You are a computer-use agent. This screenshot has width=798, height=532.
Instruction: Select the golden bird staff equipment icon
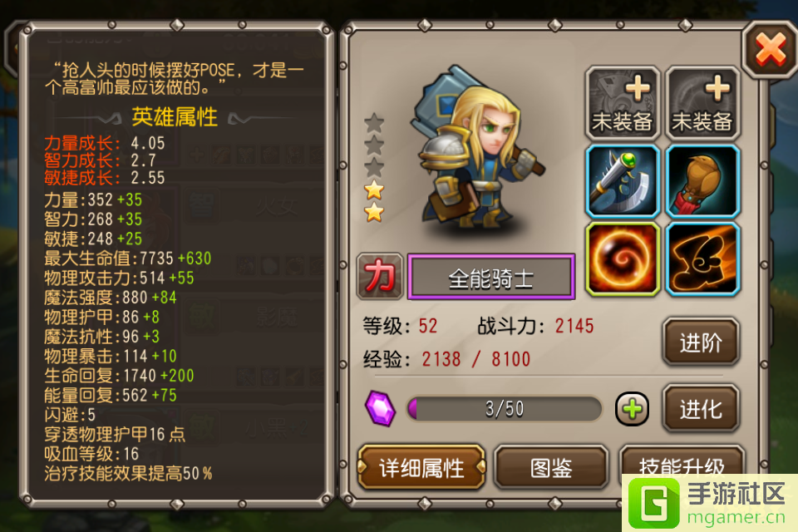(702, 181)
